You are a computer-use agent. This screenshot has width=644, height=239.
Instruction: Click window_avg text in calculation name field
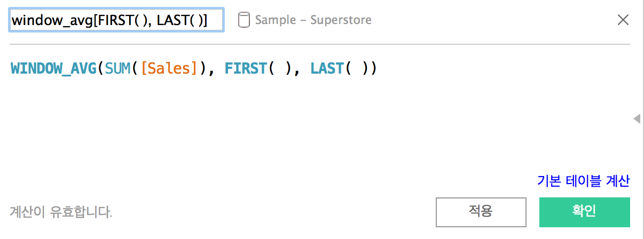[x=52, y=20]
